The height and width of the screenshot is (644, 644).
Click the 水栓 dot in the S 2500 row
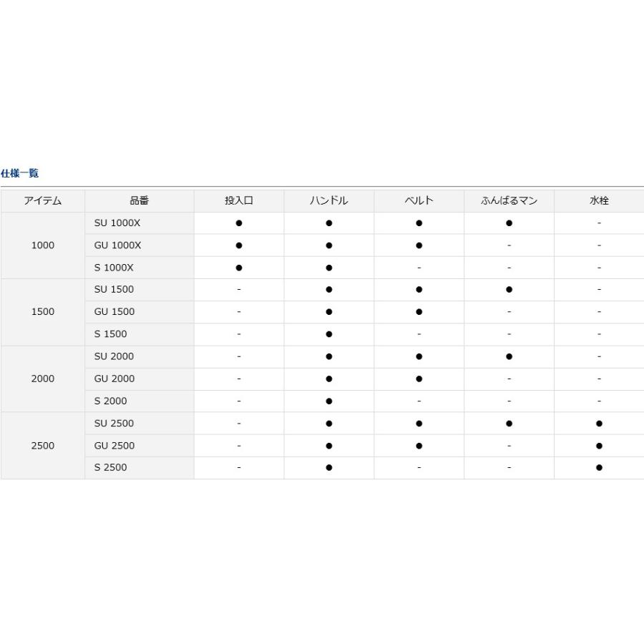[x=599, y=468]
